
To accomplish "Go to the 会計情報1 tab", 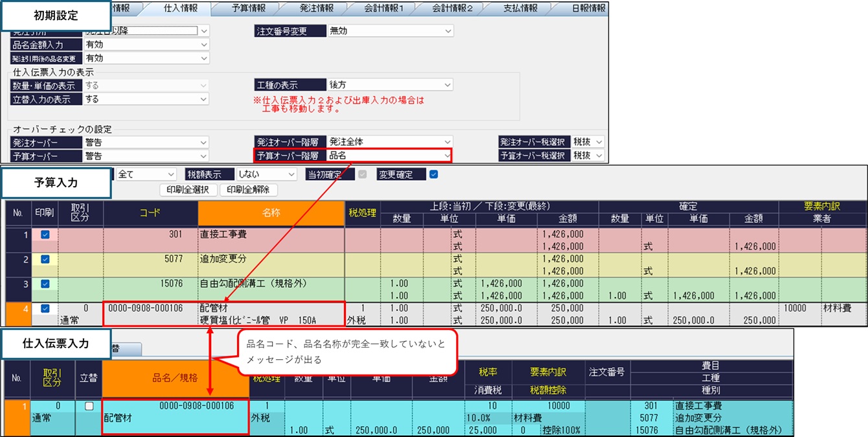I will tap(383, 8).
